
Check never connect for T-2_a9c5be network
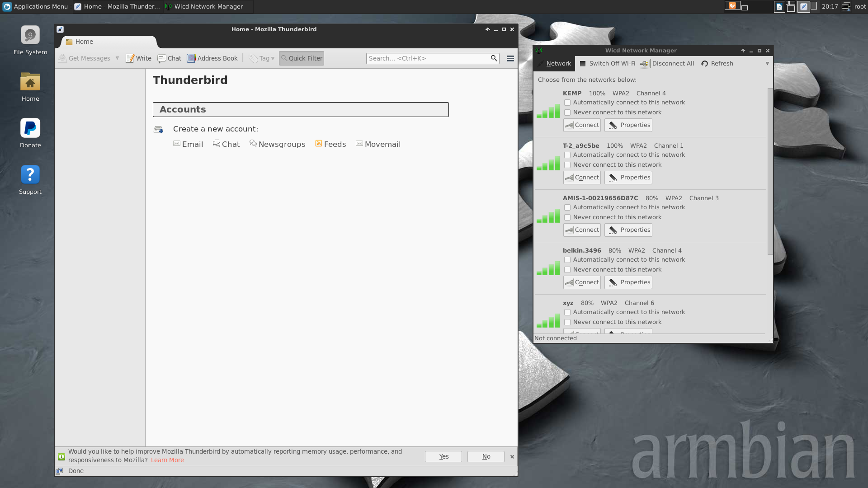567,165
